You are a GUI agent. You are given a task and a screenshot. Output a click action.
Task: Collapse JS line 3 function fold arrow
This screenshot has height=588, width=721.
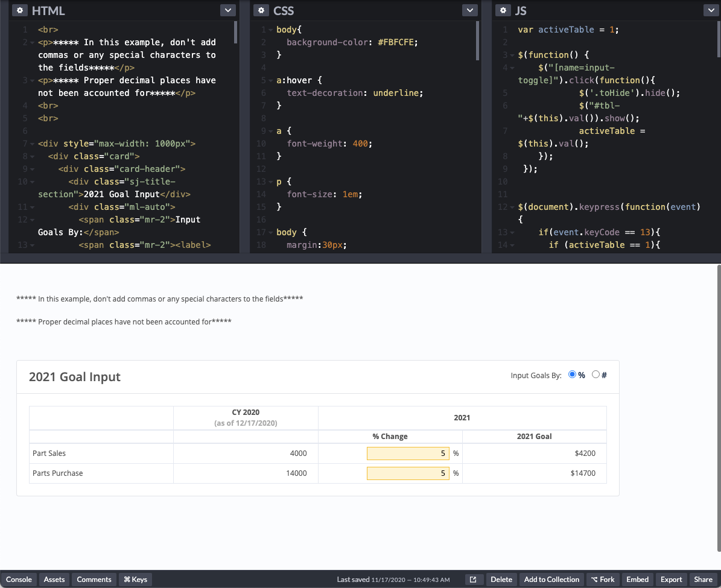click(512, 55)
